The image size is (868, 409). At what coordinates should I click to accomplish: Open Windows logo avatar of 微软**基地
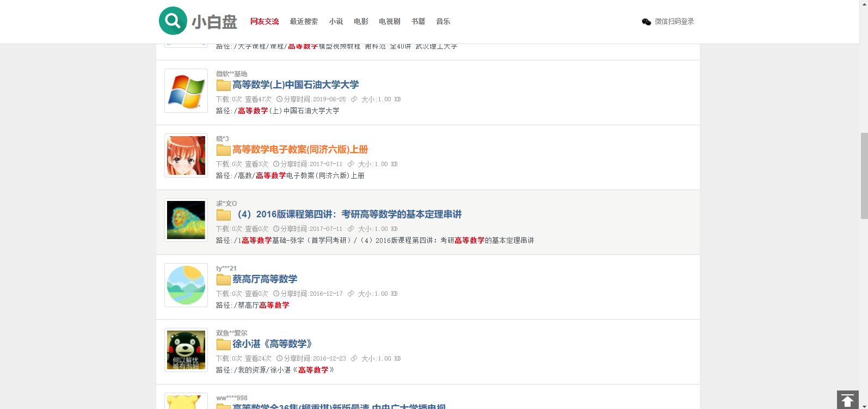pyautogui.click(x=186, y=90)
